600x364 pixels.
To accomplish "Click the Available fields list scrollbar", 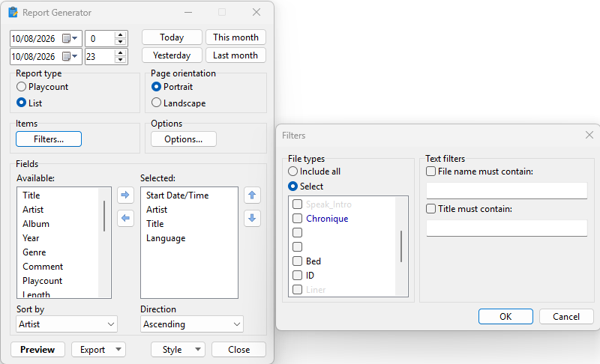I will (104, 216).
